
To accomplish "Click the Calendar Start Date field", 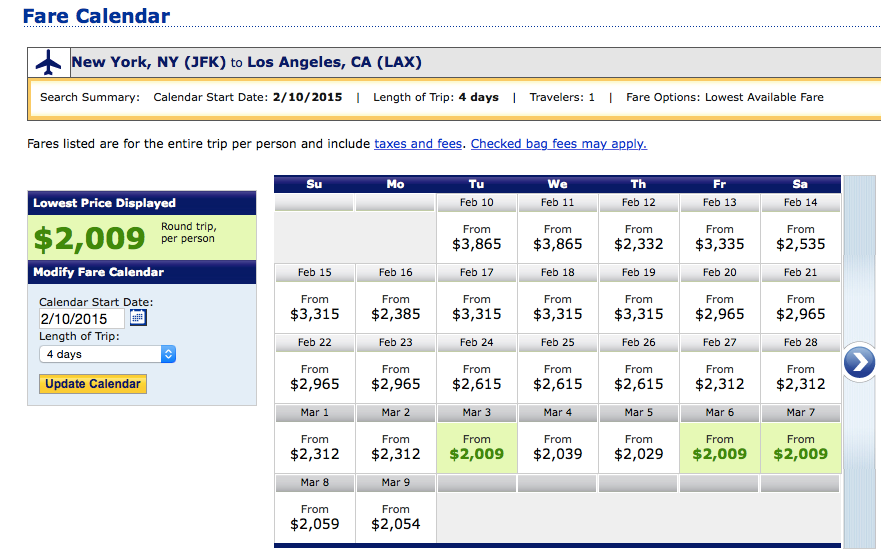I will click(81, 318).
